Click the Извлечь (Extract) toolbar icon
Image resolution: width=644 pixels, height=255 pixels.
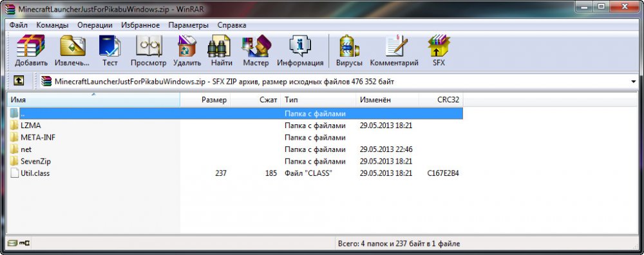[x=72, y=46]
